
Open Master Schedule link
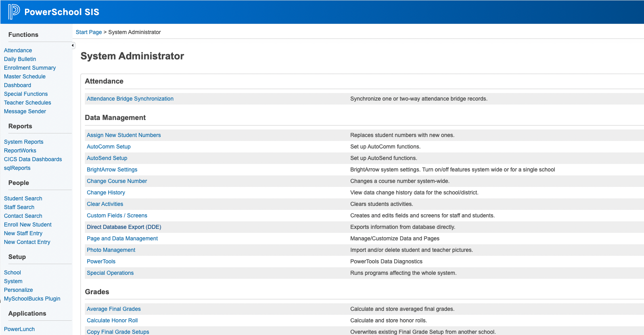point(25,76)
